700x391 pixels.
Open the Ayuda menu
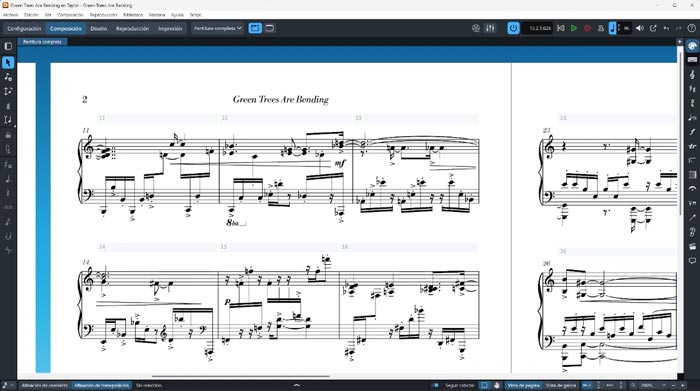pos(177,15)
